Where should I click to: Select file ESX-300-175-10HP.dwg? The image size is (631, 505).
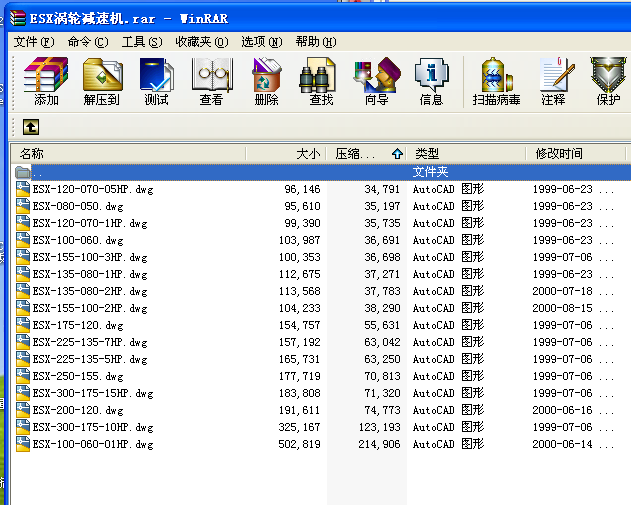click(x=93, y=427)
